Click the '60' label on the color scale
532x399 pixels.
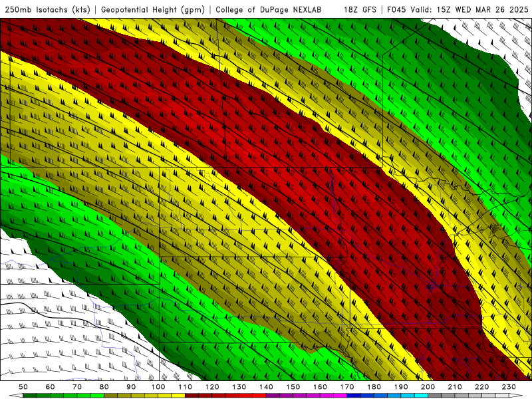51,387
